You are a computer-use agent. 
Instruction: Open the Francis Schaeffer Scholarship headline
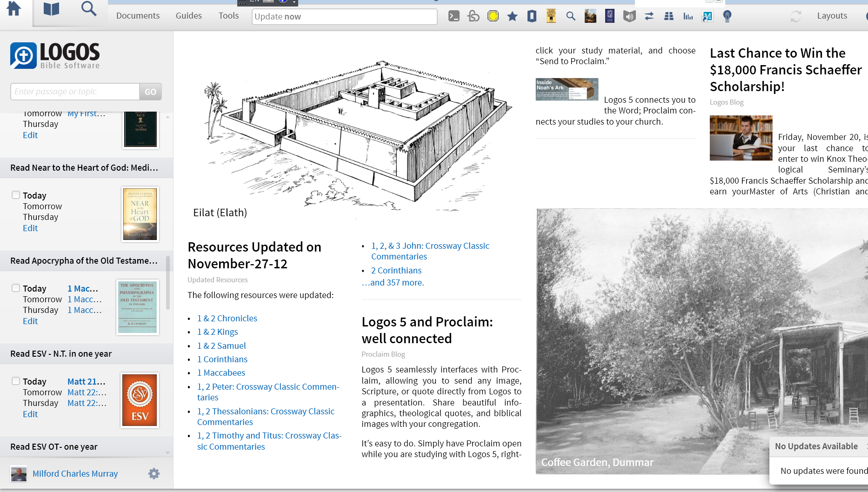(x=786, y=70)
